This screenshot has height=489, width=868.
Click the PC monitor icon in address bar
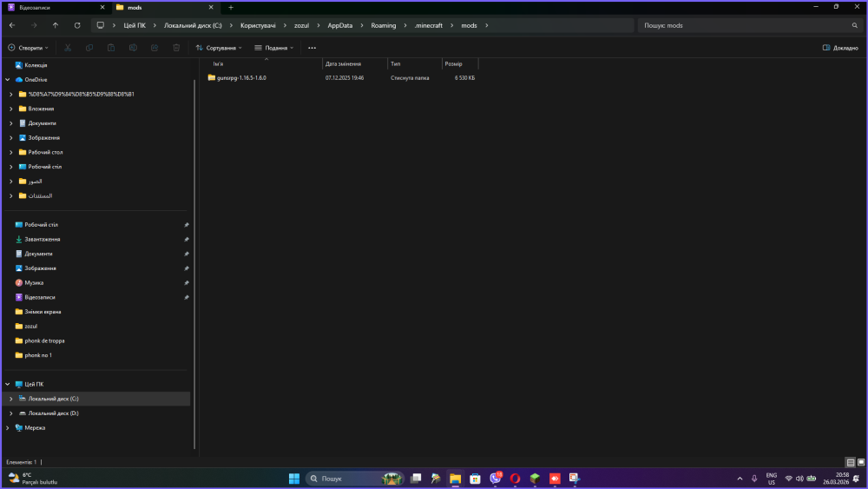(100, 25)
